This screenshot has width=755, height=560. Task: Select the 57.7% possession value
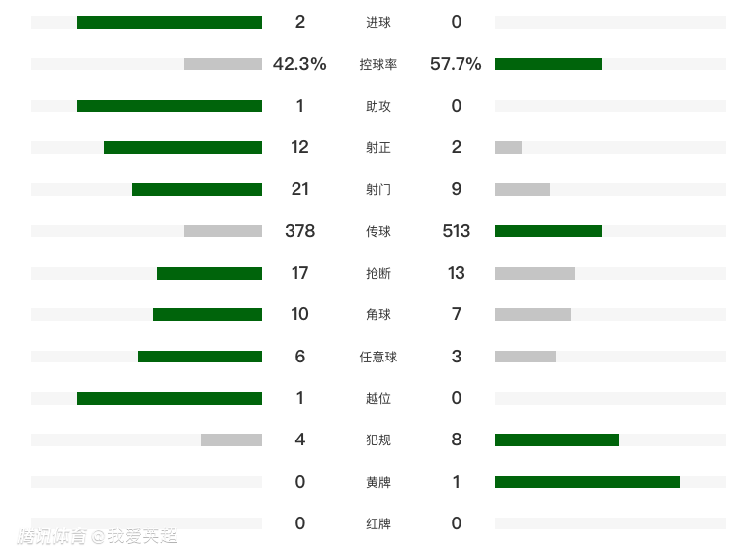[x=456, y=64]
